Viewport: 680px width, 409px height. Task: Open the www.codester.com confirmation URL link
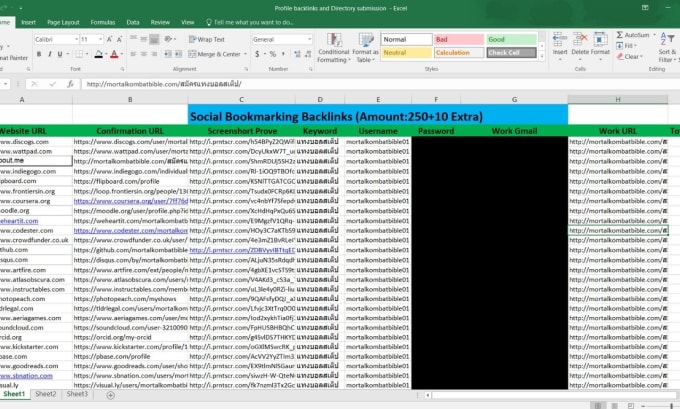tap(131, 230)
